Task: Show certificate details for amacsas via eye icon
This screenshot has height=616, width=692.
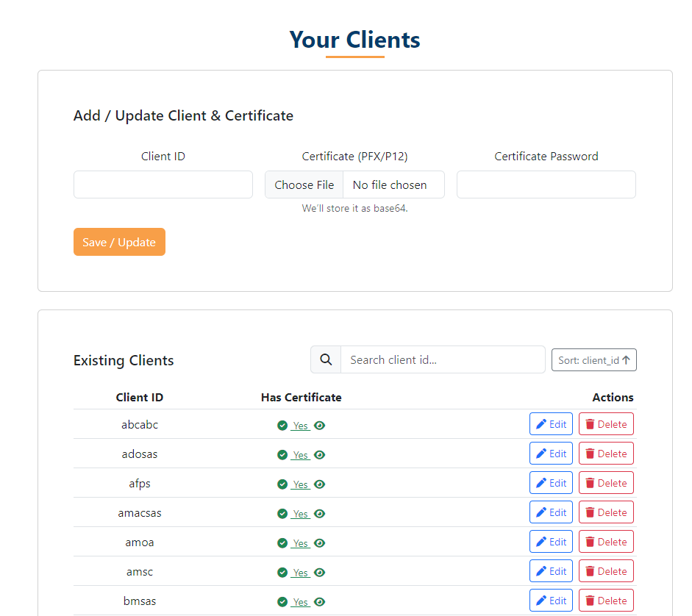Action: [319, 513]
